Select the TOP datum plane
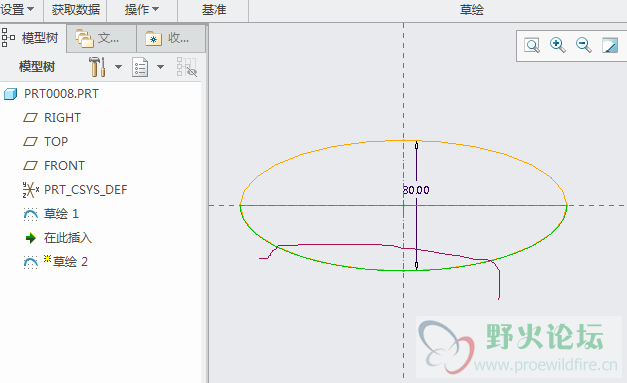The height and width of the screenshot is (383, 627). (56, 142)
